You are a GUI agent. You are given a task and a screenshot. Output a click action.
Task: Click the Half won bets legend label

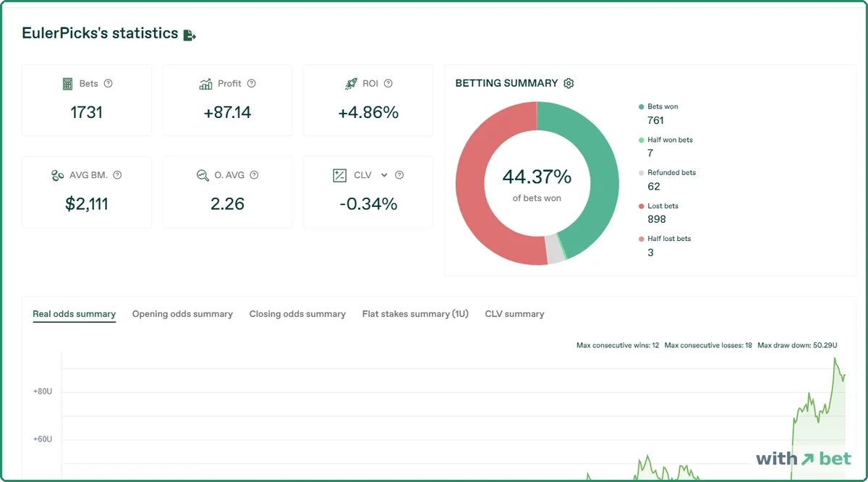670,140
